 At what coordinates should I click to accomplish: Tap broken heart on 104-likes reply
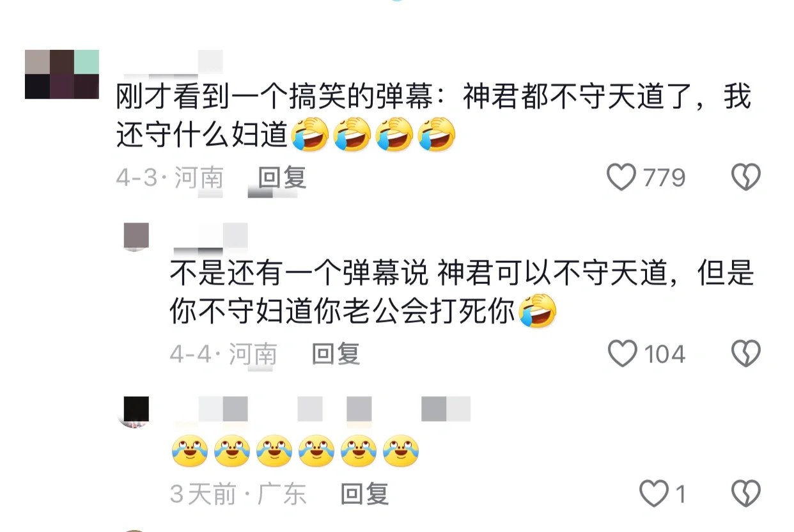pos(745,354)
